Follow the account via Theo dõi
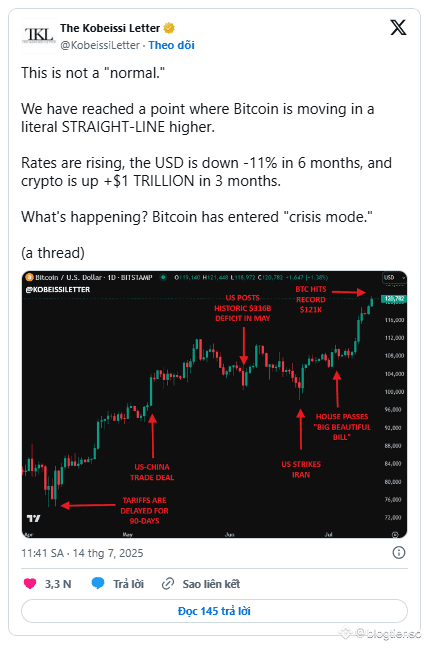 coord(171,45)
